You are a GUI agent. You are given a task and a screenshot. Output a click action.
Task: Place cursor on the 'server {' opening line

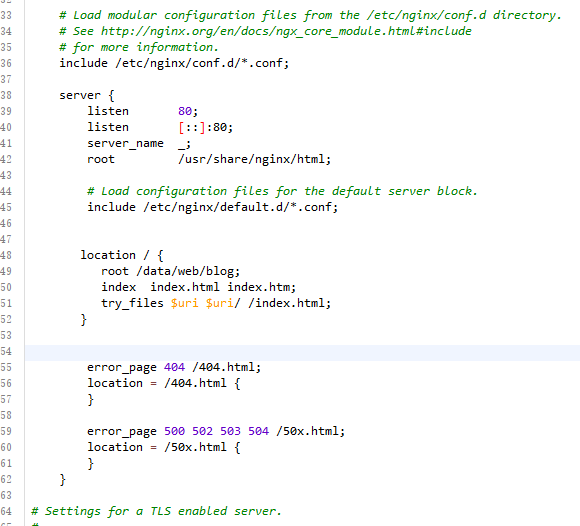coord(87,95)
